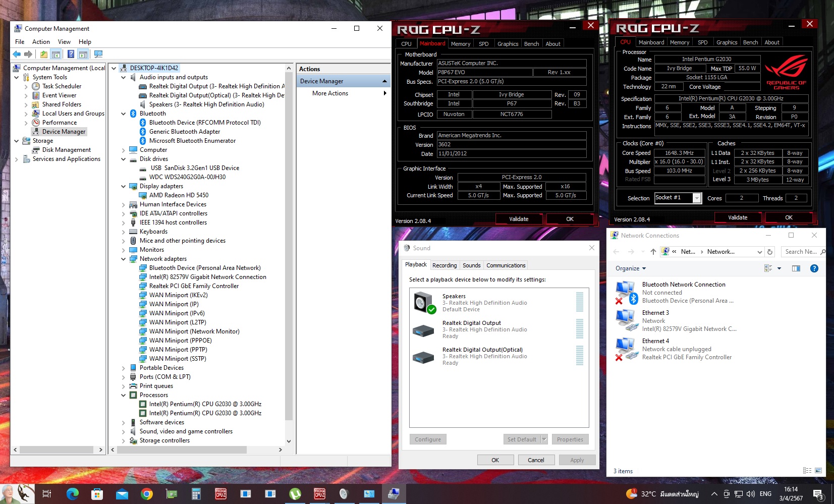Select Realtek Digital Output(Optical) playback device

click(498, 356)
